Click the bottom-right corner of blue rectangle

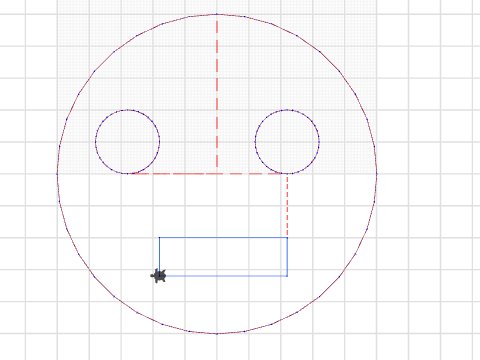pos(287,276)
